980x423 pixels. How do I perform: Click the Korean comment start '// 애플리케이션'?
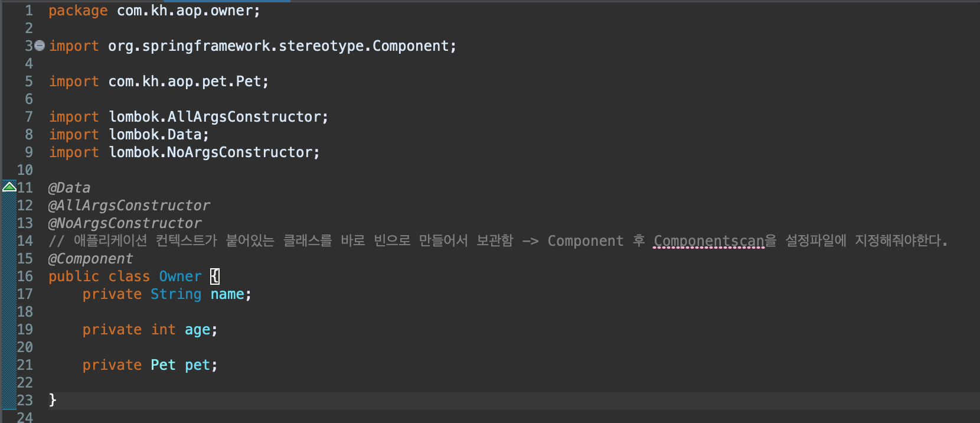(97, 241)
